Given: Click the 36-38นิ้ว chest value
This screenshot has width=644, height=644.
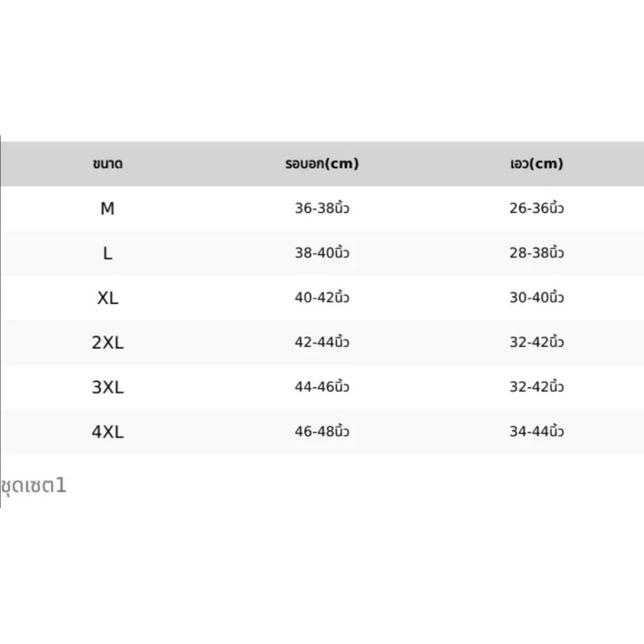Looking at the screenshot, I should (x=322, y=209).
